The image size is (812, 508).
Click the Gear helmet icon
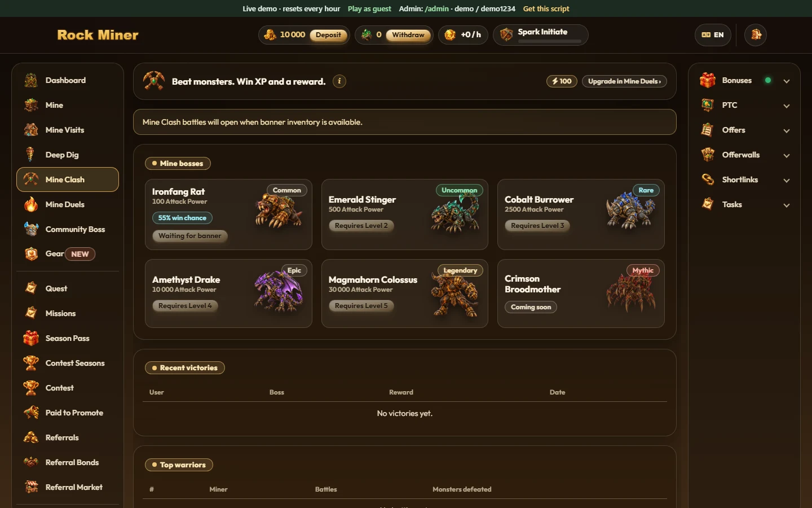31,254
